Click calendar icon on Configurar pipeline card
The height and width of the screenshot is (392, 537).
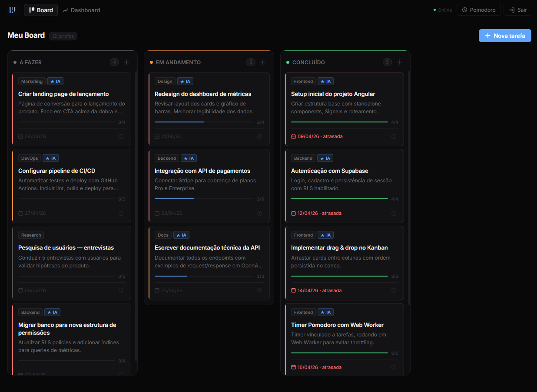(x=21, y=213)
